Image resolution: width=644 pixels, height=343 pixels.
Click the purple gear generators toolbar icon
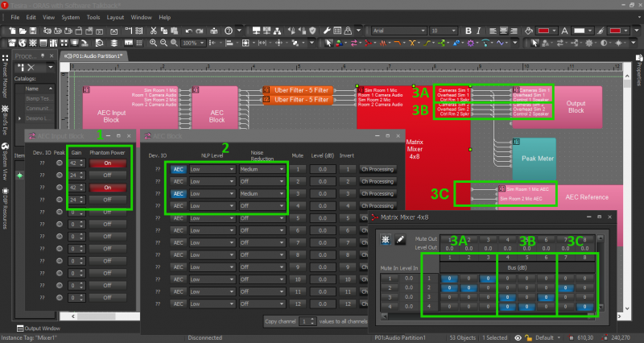[x=471, y=43]
